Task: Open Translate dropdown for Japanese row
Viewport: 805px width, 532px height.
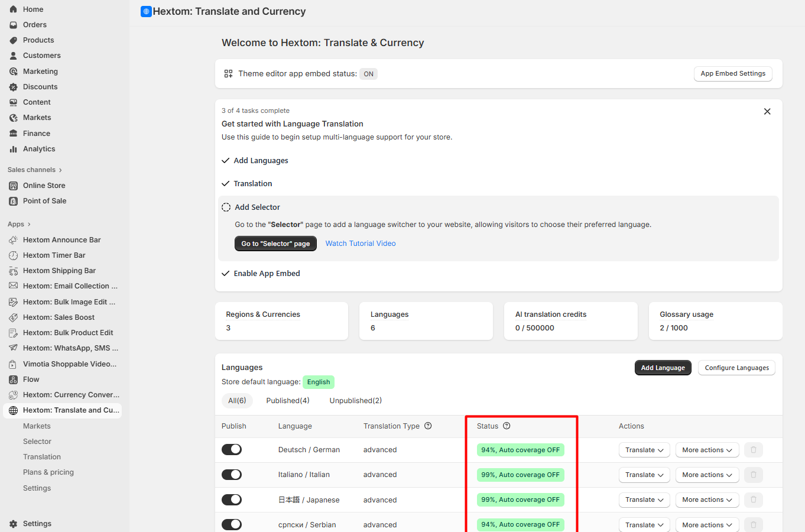Action: [x=644, y=499]
